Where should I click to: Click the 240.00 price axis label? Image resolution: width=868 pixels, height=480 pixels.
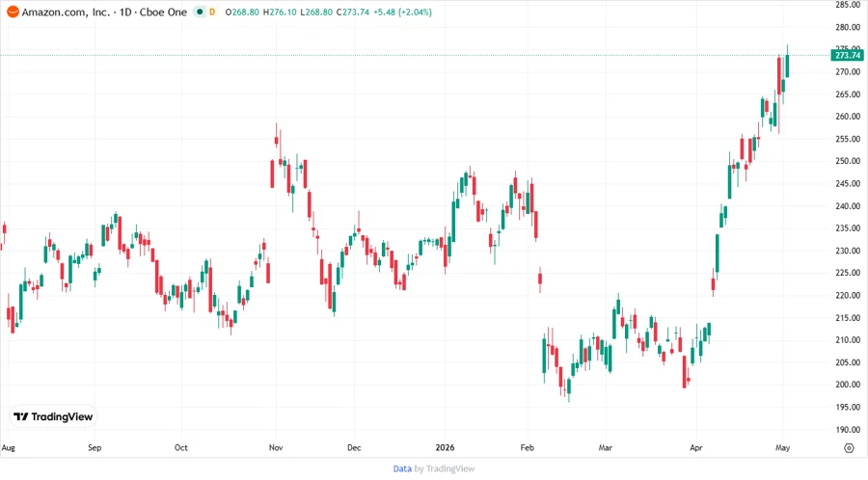pos(848,205)
